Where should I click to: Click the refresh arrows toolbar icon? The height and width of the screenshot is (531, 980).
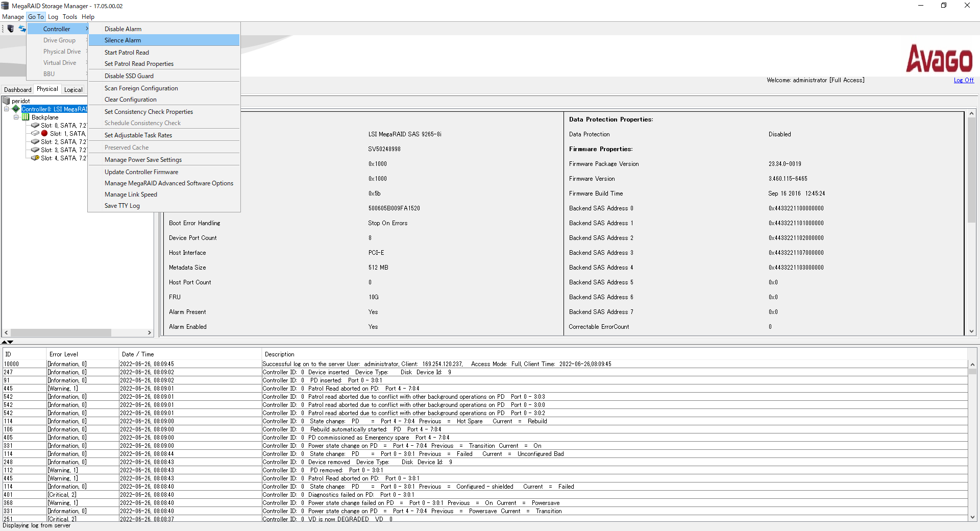pos(22,29)
